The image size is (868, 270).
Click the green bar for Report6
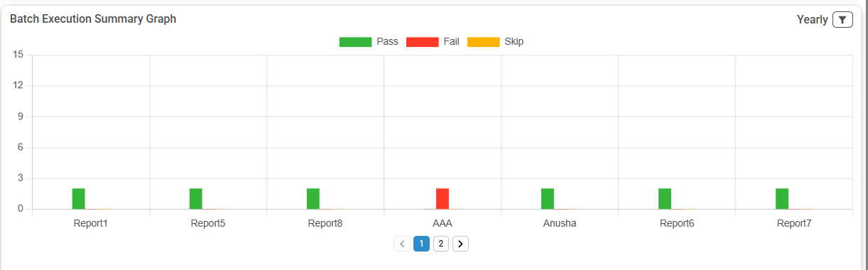[665, 199]
